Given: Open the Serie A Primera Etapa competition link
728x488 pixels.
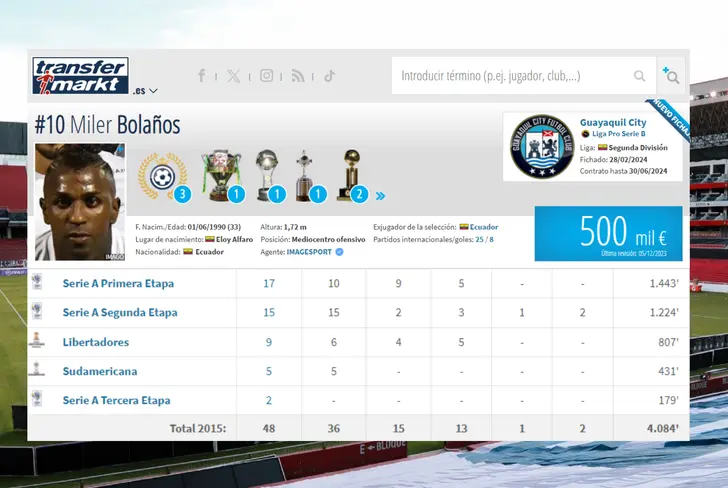Looking at the screenshot, I should [118, 283].
